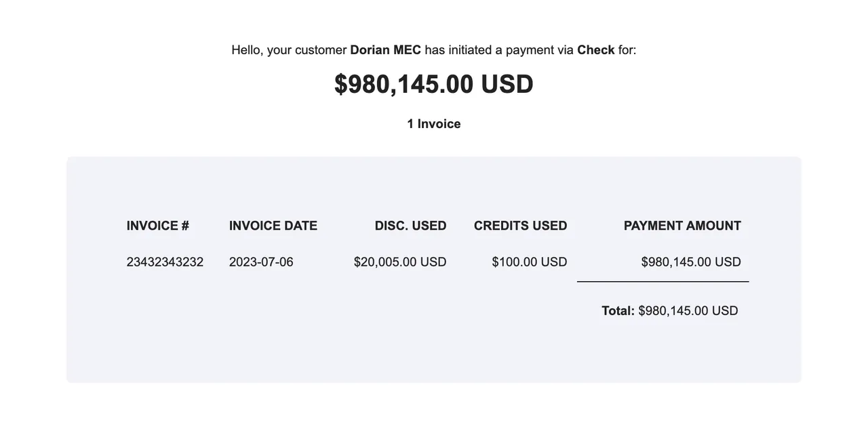Select the large $980,145.00 USD heading
868x446 pixels.
click(434, 84)
